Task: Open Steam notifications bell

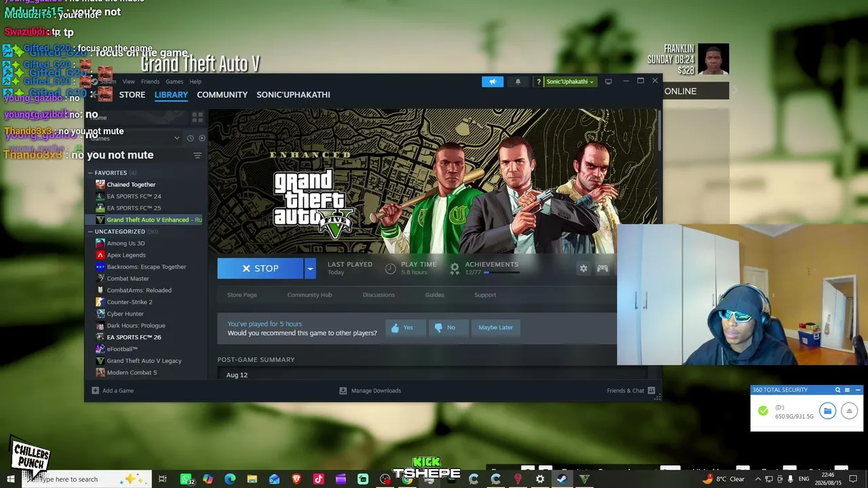Action: pos(518,81)
